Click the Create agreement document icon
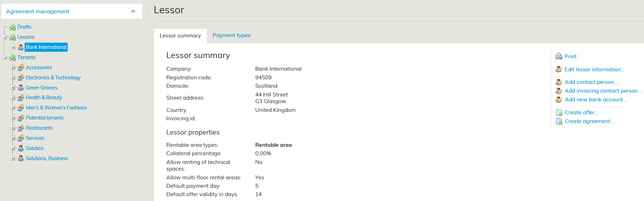 point(559,121)
